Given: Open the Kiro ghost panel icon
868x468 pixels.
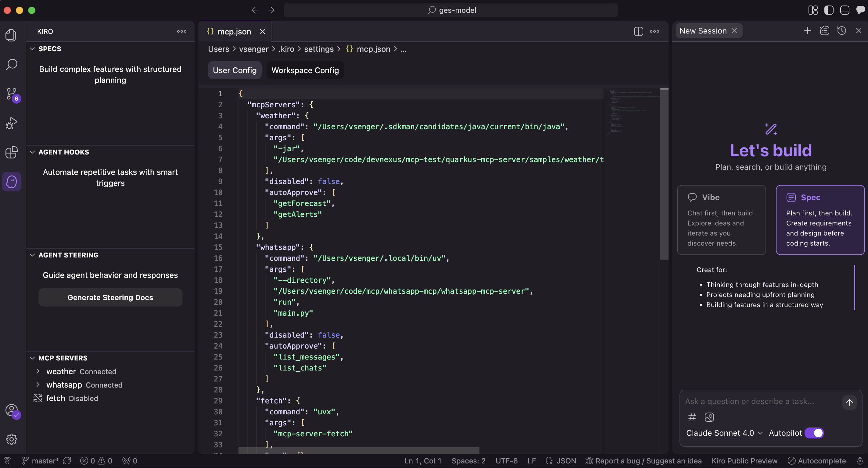Looking at the screenshot, I should click(12, 182).
